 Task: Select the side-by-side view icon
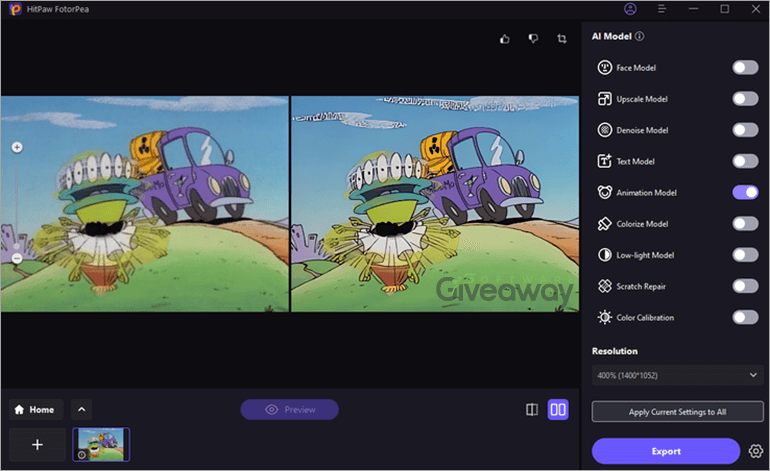click(558, 410)
